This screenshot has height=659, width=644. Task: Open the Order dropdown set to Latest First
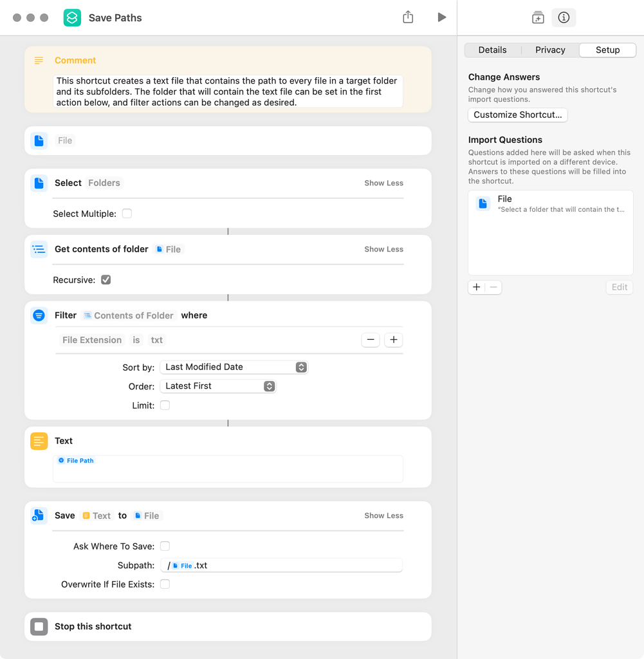[x=217, y=386]
